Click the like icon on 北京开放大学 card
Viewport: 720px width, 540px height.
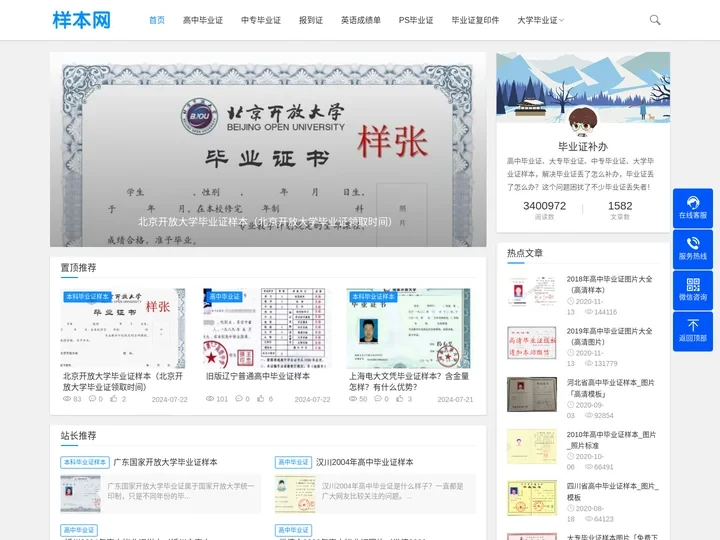click(x=113, y=399)
